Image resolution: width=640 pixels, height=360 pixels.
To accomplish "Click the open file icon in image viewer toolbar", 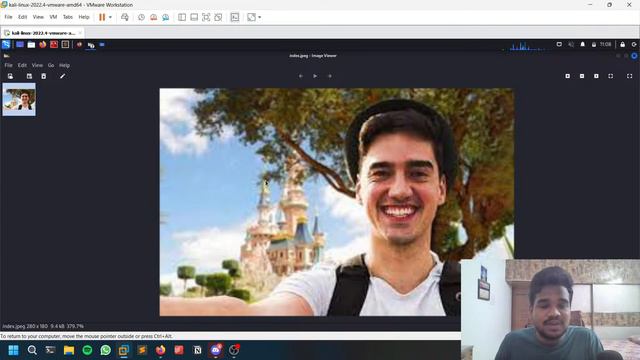I will click(x=10, y=76).
